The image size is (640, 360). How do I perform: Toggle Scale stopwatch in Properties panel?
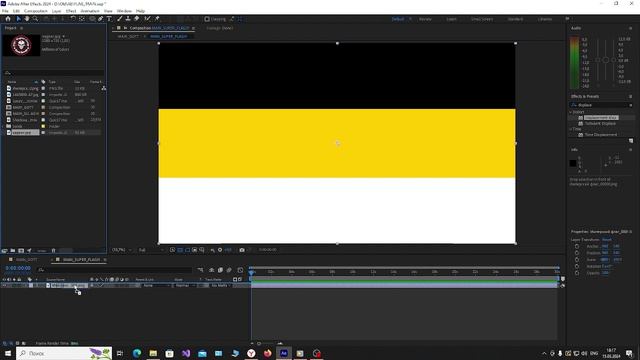tap(577, 260)
